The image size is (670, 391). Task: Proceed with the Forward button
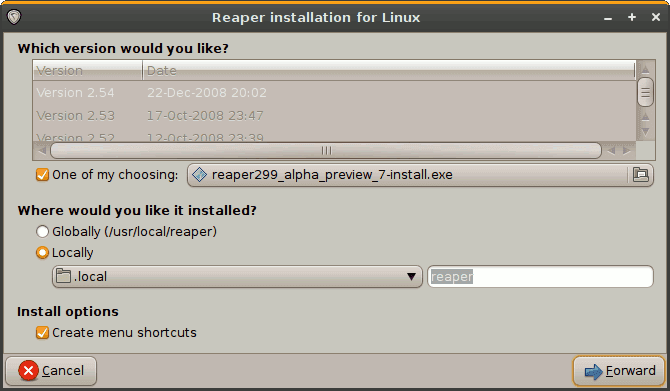click(619, 371)
